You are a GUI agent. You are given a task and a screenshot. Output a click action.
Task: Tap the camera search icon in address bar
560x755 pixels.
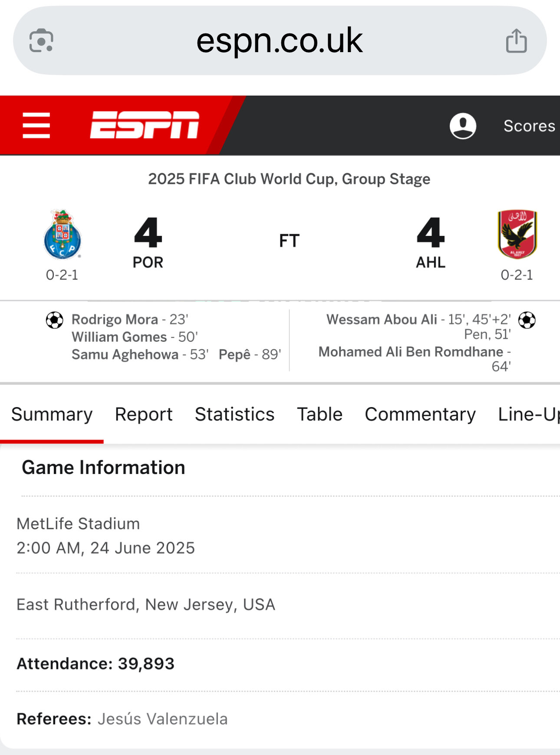[x=41, y=41]
